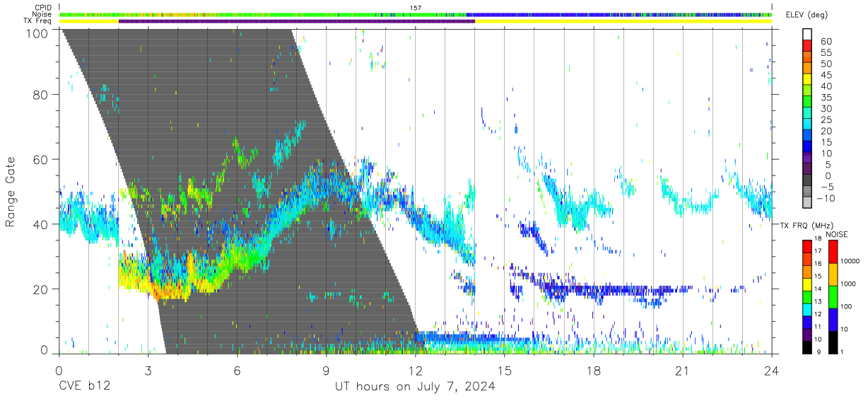Click the blue segment of the NOISE colorbar
The image size is (868, 401).
833,320
